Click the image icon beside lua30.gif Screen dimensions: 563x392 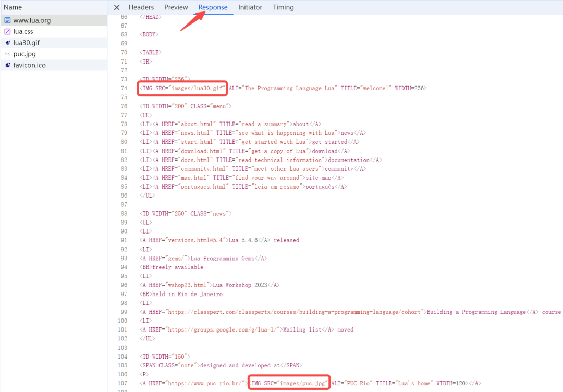[x=7, y=43]
